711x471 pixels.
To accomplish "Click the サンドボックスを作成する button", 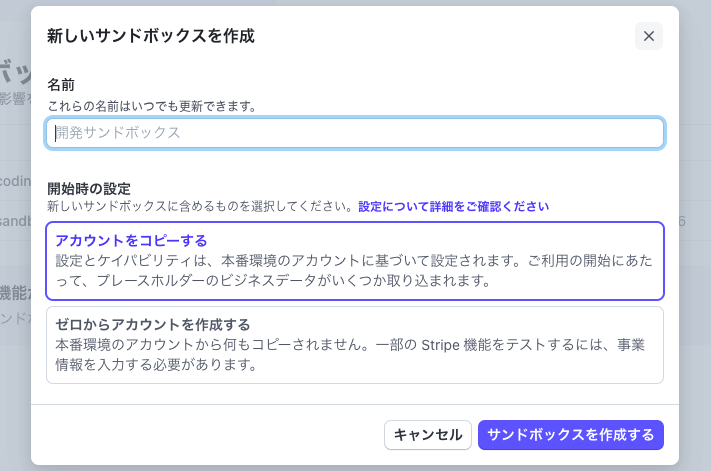I will click(571, 435).
